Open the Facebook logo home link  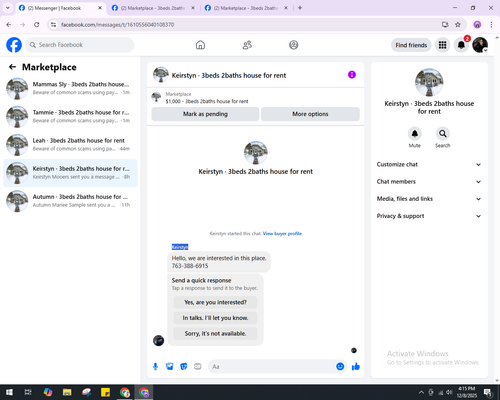tap(14, 45)
